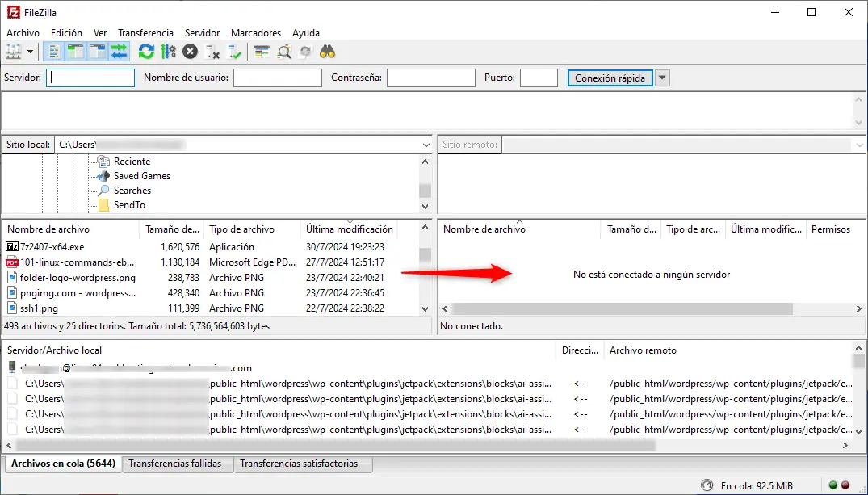Click the 7-Zip icon of 7z2407-x64.exe
The width and height of the screenshot is (868, 495).
tap(12, 247)
